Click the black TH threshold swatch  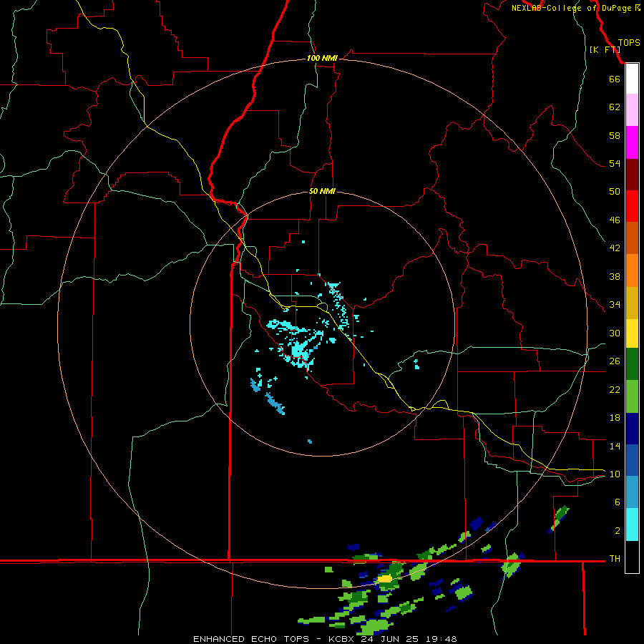pyautogui.click(x=632, y=557)
